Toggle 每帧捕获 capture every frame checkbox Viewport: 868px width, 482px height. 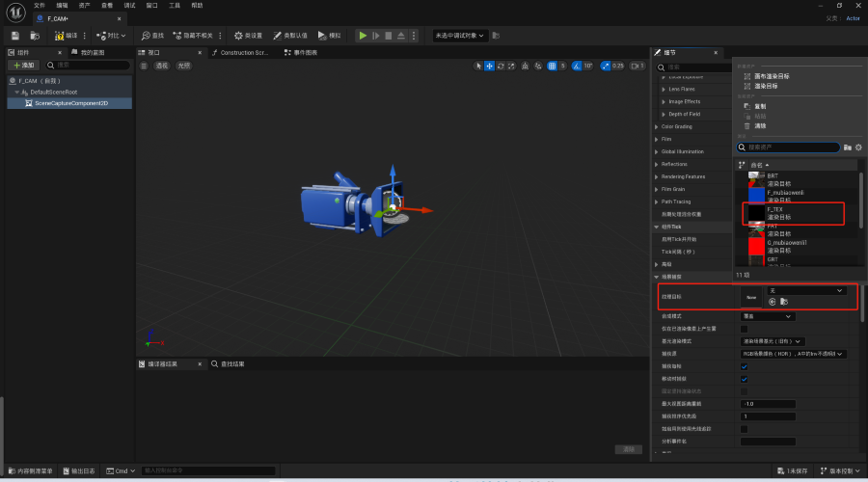click(x=744, y=366)
